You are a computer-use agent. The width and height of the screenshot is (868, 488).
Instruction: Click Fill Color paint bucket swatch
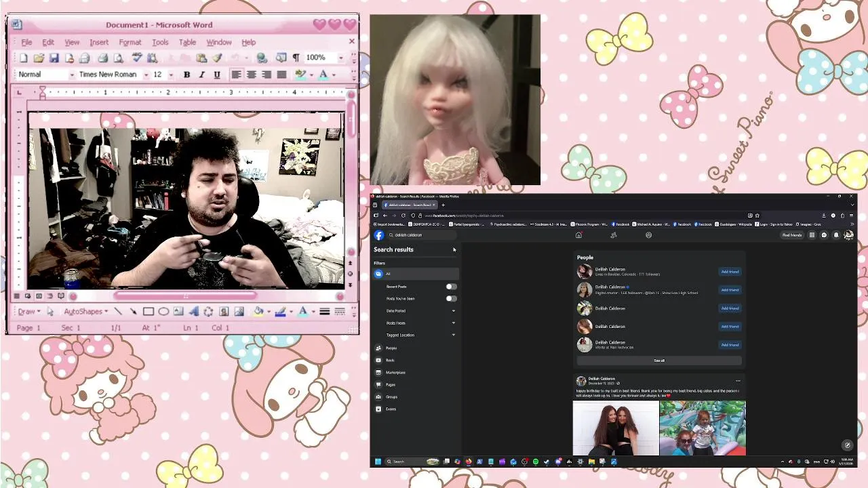[257, 312]
